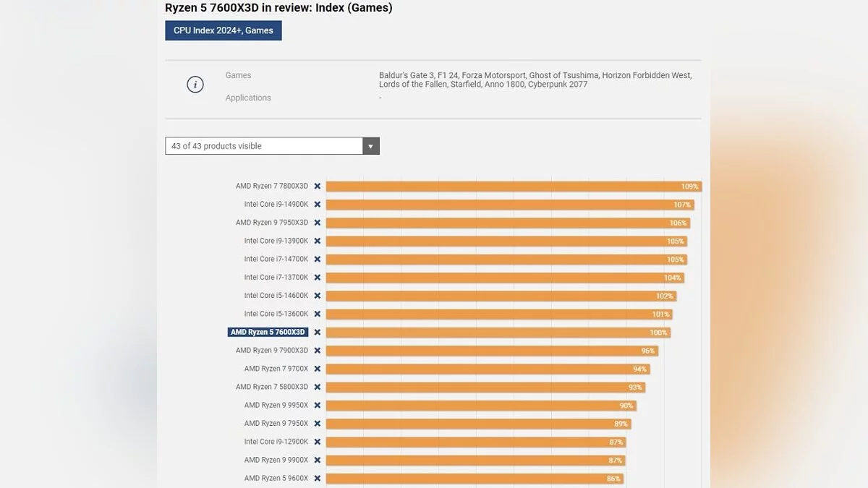Remove Intel Core i5-13600K with its X icon
The height and width of the screenshot is (488, 868).
pyautogui.click(x=317, y=314)
